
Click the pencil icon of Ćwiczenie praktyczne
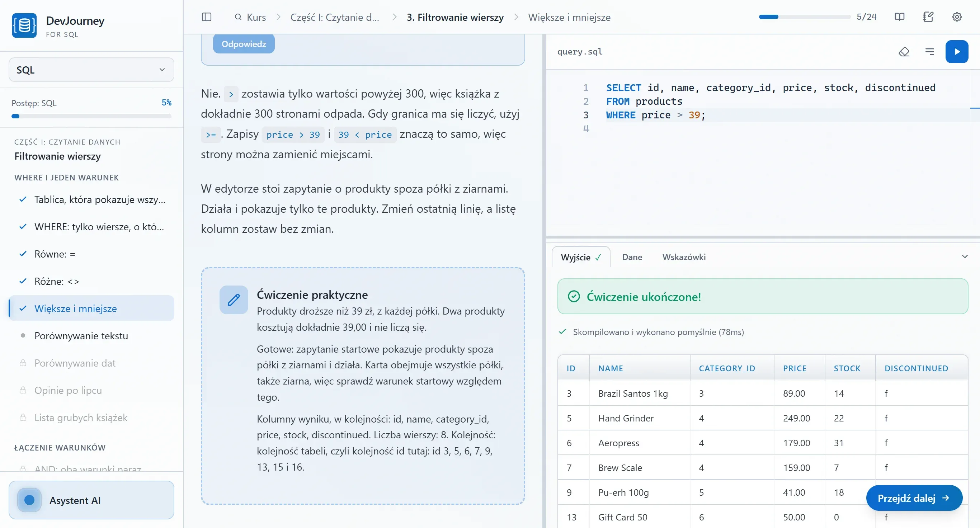(234, 300)
